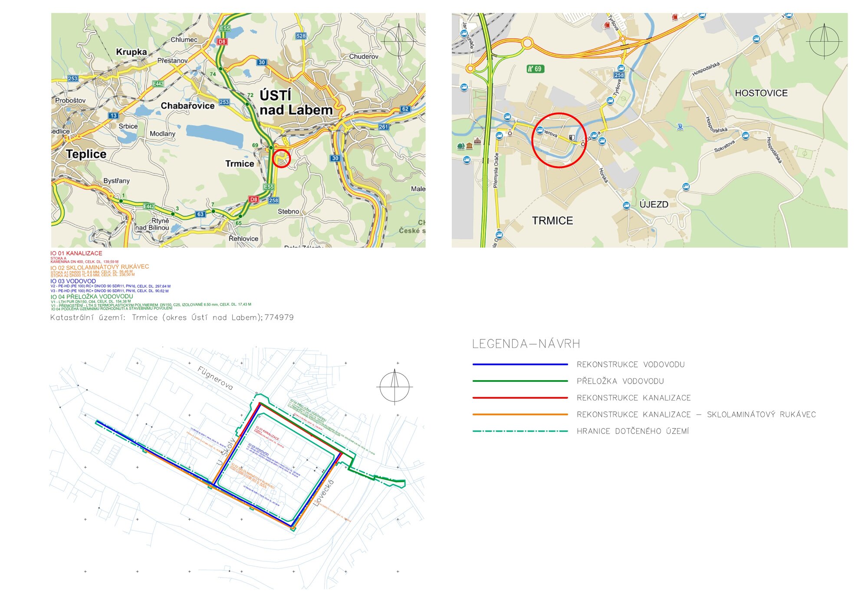The width and height of the screenshot is (868, 614).
Task: Click the north arrow compass on the overview map
Action: click(398, 41)
